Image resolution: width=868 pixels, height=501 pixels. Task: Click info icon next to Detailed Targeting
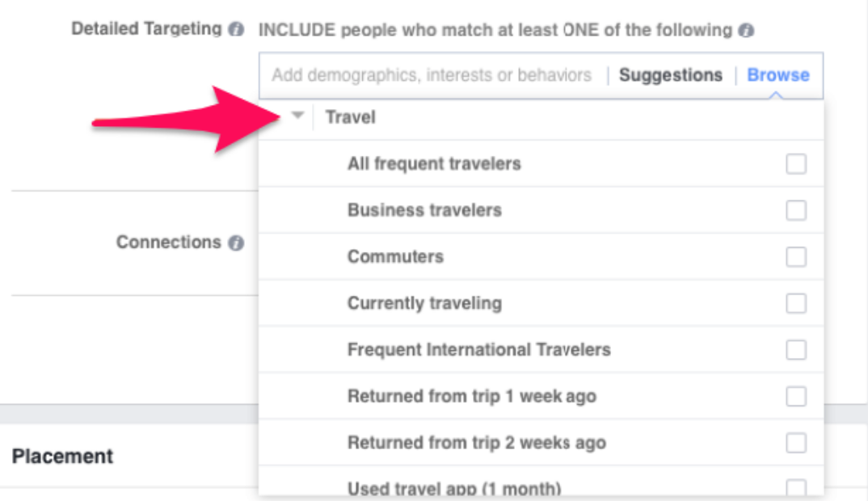click(236, 29)
